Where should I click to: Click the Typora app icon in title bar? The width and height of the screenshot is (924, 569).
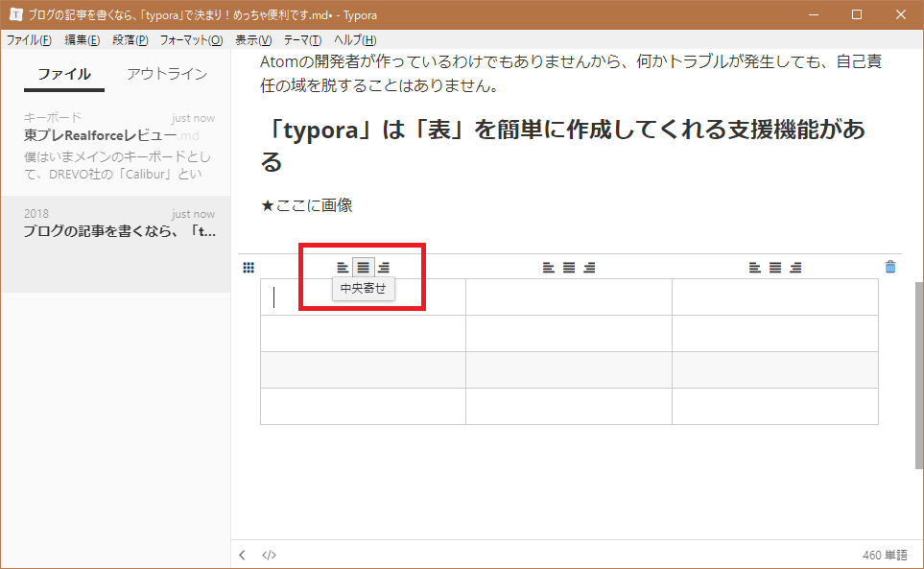click(x=16, y=14)
